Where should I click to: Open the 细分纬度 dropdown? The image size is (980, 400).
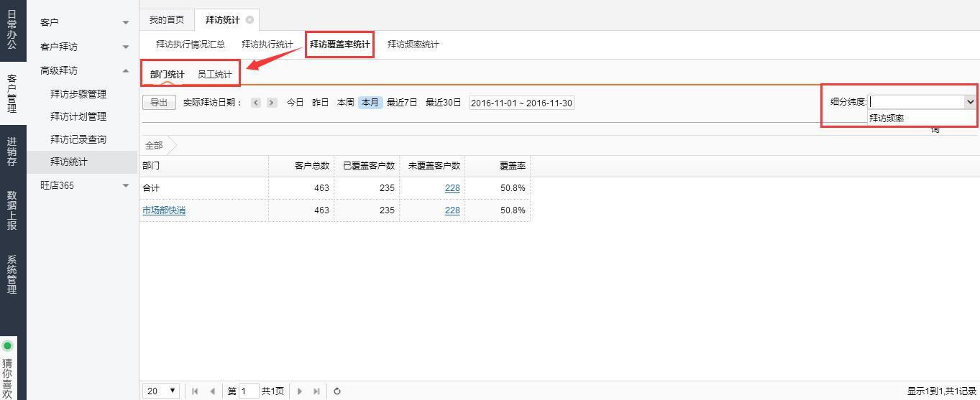[969, 102]
